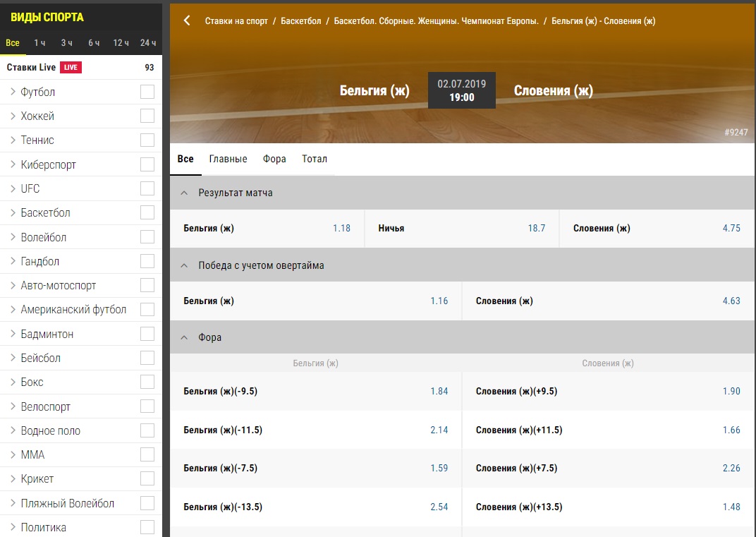Expand the Хоккей sport chevron
The image size is (756, 537).
[13, 116]
